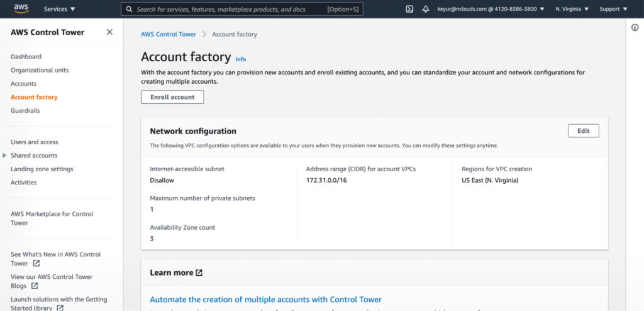This screenshot has width=644, height=311.
Task: Click the Account factory breadcrumb text
Action: 235,35
